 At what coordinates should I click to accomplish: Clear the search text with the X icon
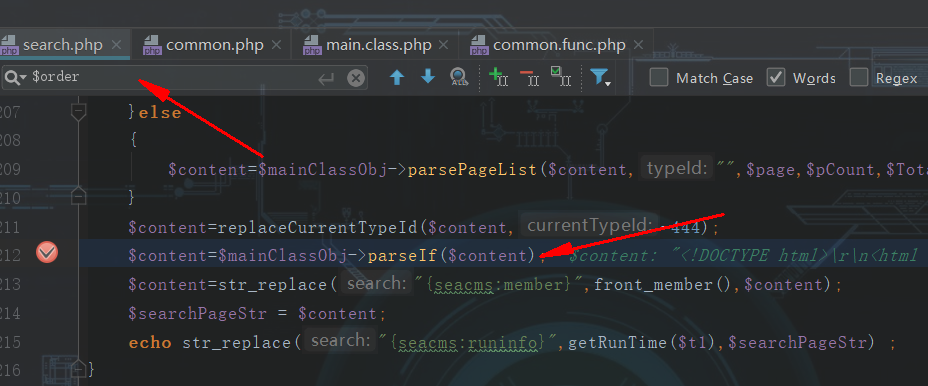tap(356, 78)
